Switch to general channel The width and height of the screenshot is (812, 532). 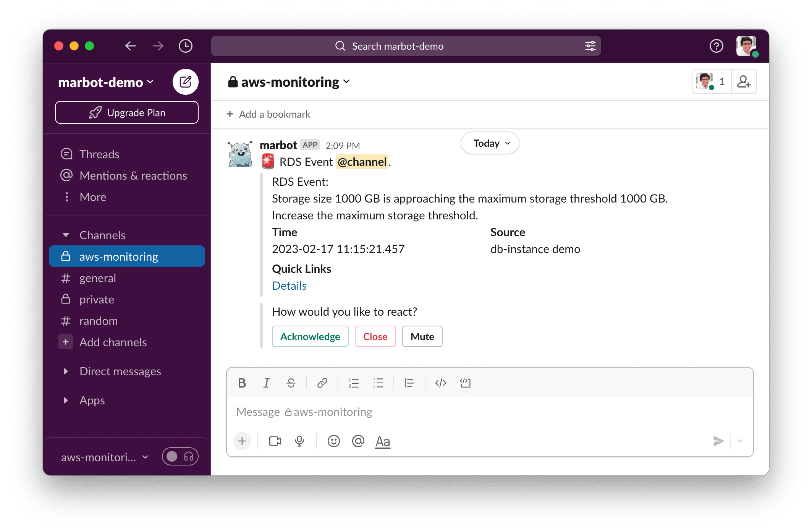(127, 278)
